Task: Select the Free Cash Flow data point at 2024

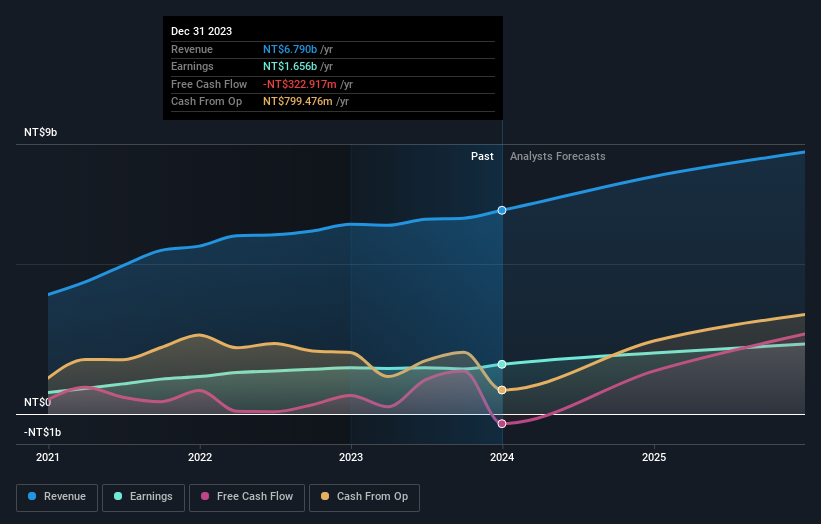Action: 502,423
